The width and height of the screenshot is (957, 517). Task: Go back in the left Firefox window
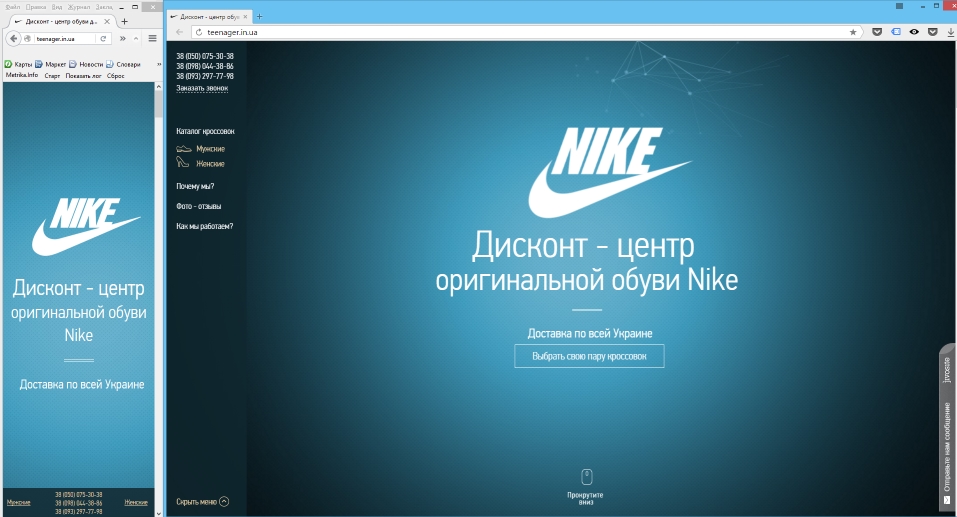point(14,38)
